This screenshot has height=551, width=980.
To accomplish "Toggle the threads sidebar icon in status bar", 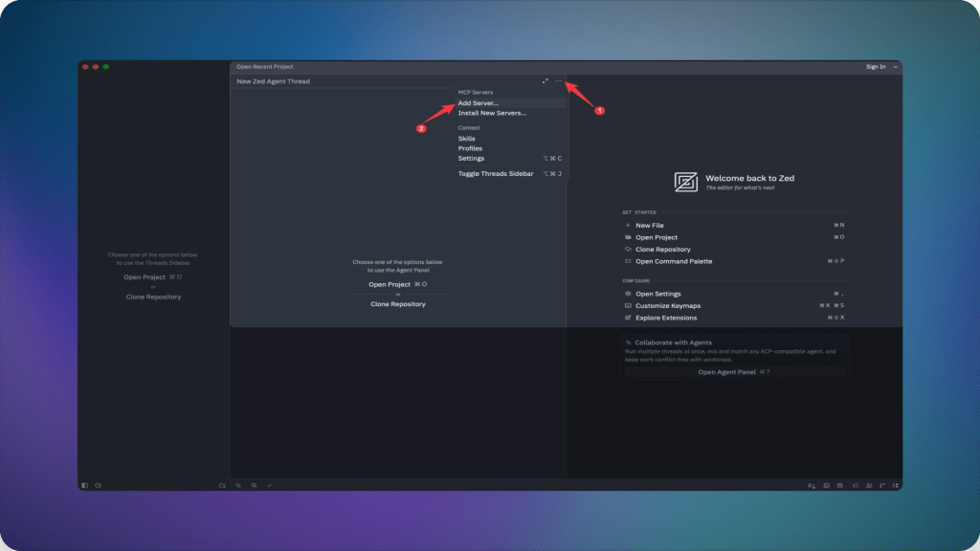I will coord(85,485).
